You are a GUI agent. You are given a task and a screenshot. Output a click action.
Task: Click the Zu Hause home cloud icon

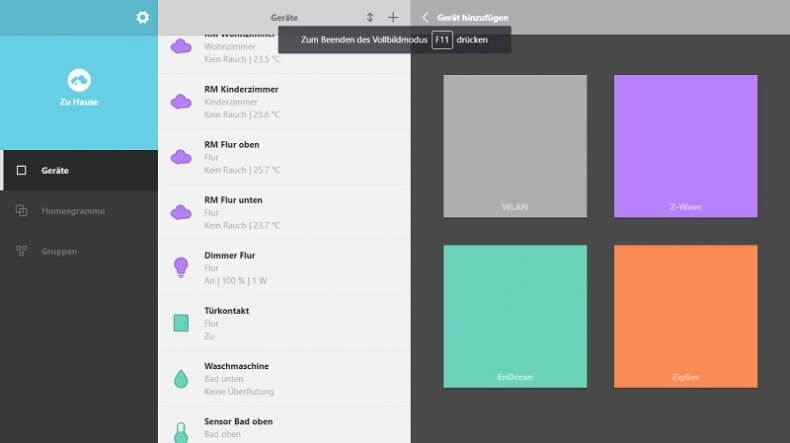pos(79,80)
